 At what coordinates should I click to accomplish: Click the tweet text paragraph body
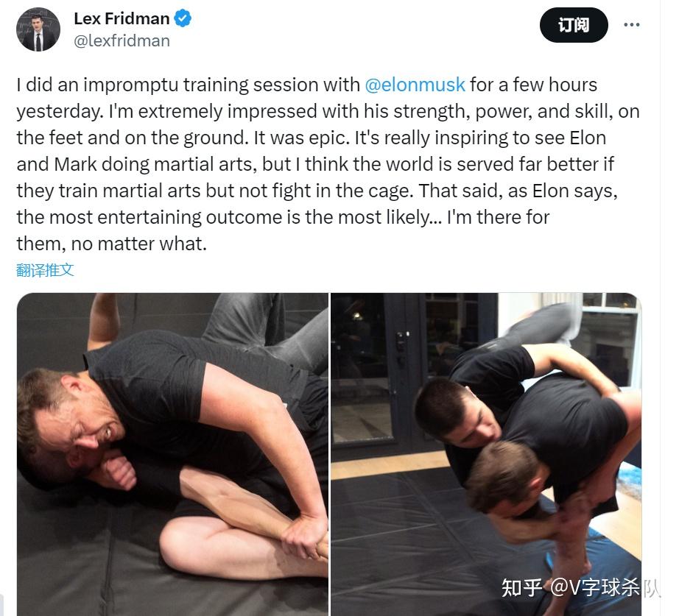(328, 164)
